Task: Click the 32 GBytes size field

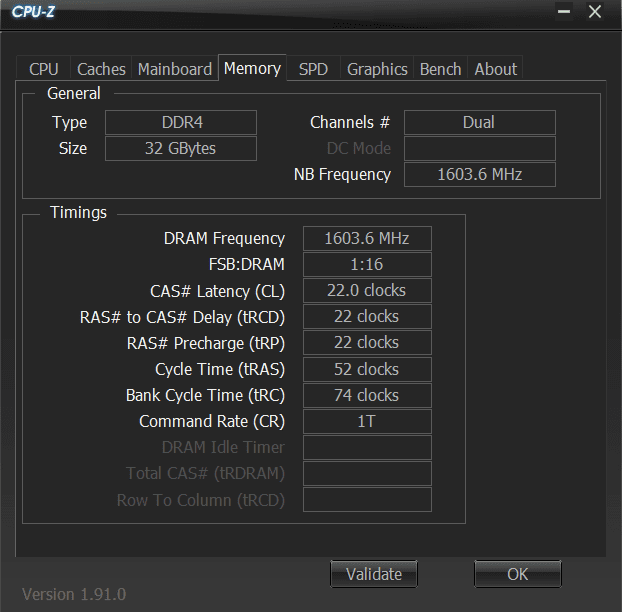Action: click(x=181, y=148)
